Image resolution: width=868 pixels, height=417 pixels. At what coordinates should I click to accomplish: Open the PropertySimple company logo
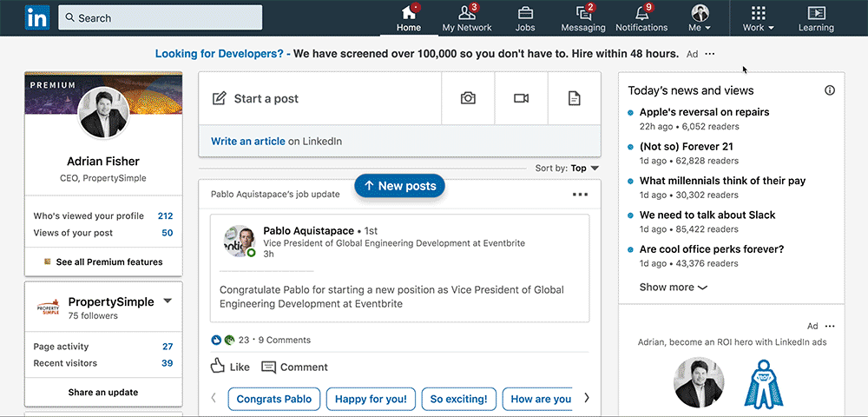[x=48, y=308]
